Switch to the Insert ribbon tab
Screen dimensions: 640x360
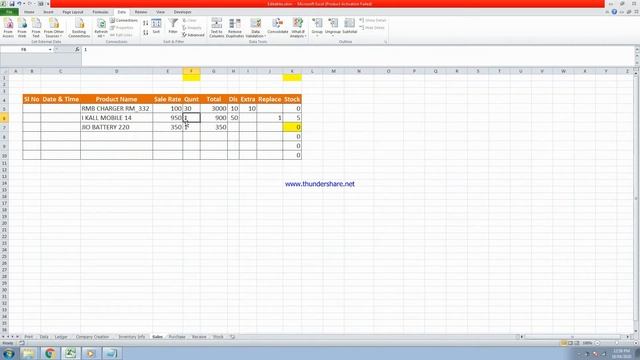point(48,12)
